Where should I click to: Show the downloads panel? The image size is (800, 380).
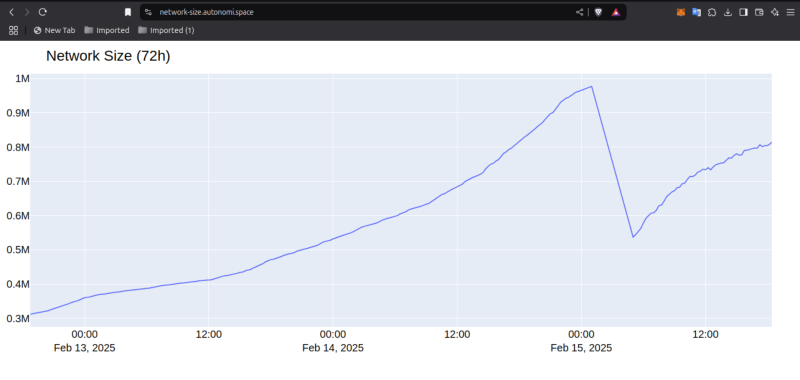(728, 12)
